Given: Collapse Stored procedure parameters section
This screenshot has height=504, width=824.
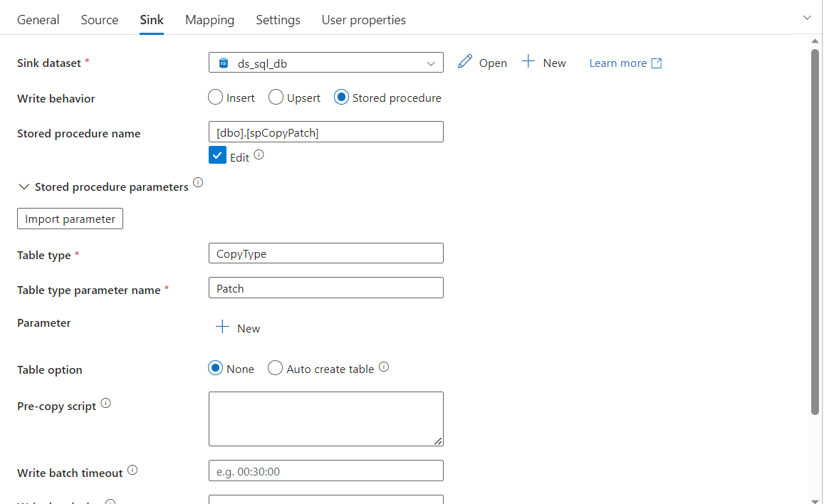Looking at the screenshot, I should [24, 187].
